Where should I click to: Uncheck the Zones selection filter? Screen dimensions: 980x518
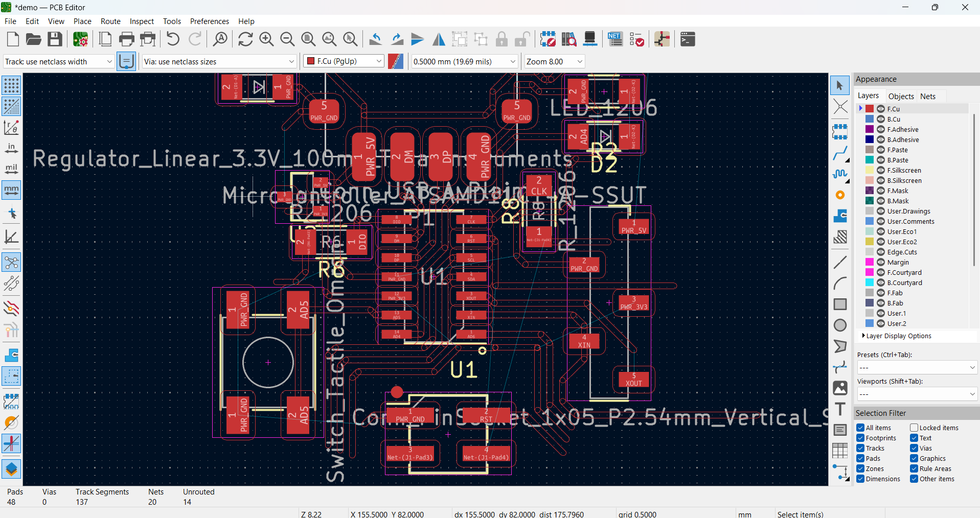860,468
